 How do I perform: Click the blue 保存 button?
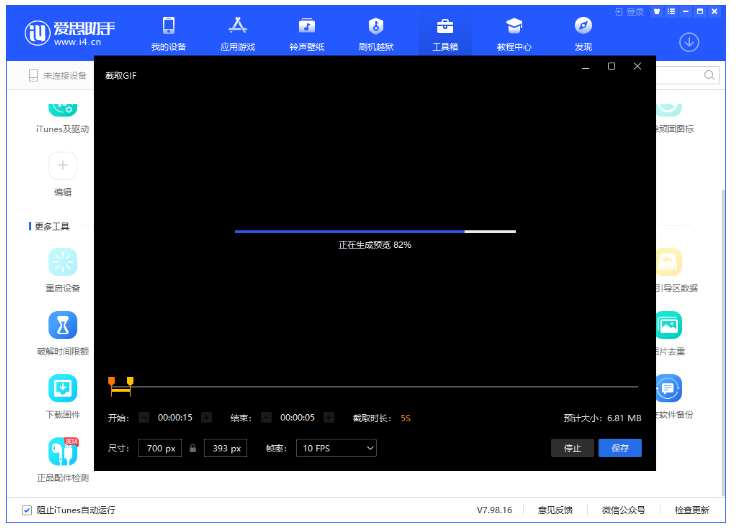(x=620, y=448)
